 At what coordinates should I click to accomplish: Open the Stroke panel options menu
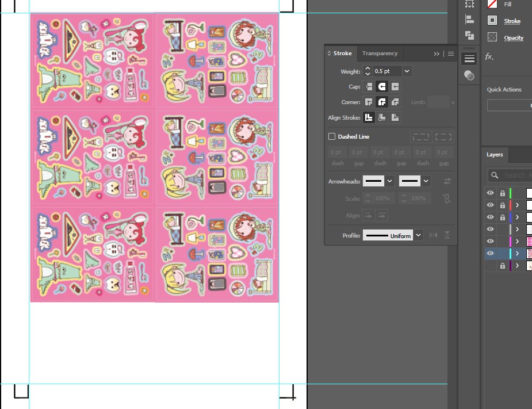451,53
